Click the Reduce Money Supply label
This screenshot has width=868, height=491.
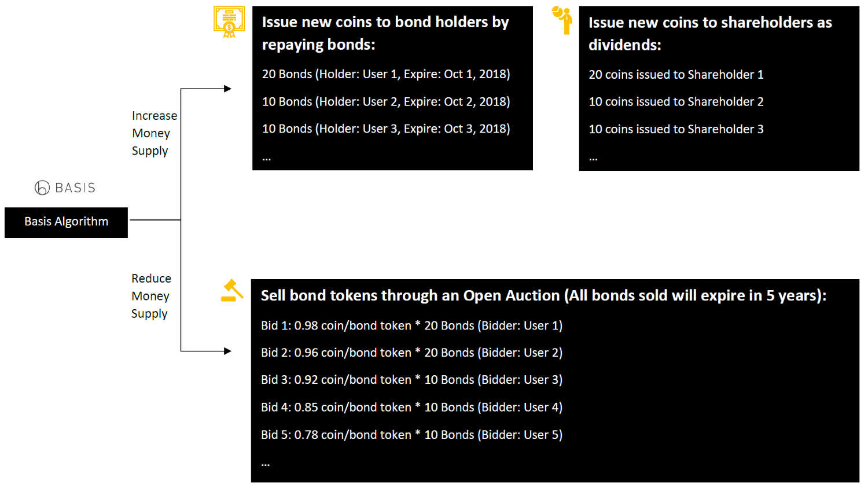[x=151, y=296]
